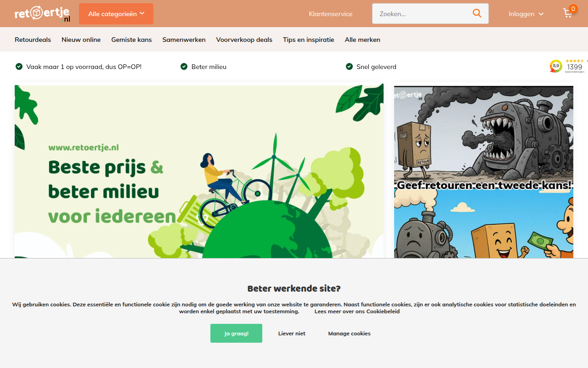Click the 'Snel geleverd' text

376,67
